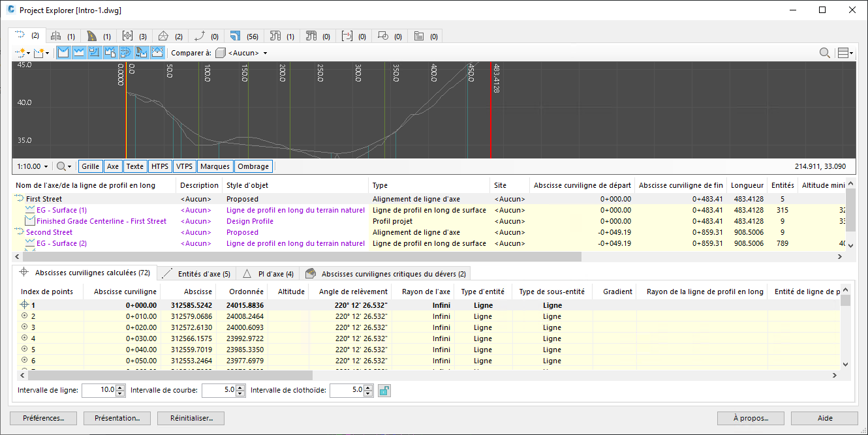Viewport: 868px width, 435px height.
Task: Toggle the third profile filter icon
Action: pos(95,53)
